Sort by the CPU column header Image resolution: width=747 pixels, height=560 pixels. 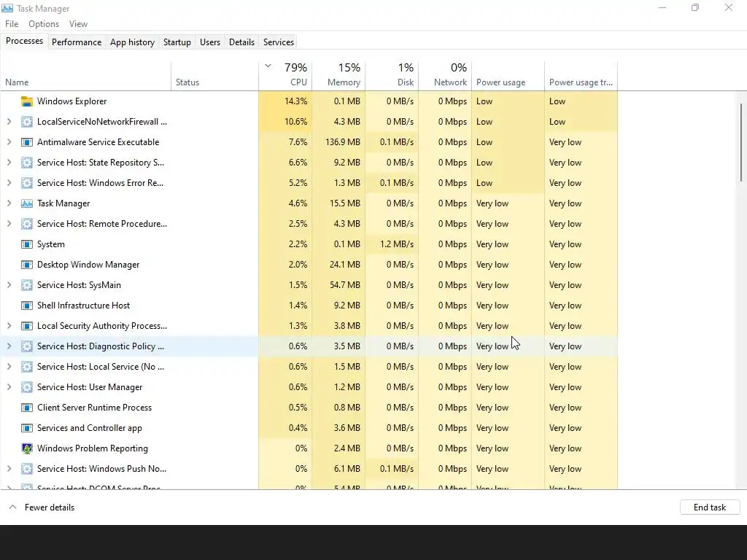pyautogui.click(x=285, y=76)
